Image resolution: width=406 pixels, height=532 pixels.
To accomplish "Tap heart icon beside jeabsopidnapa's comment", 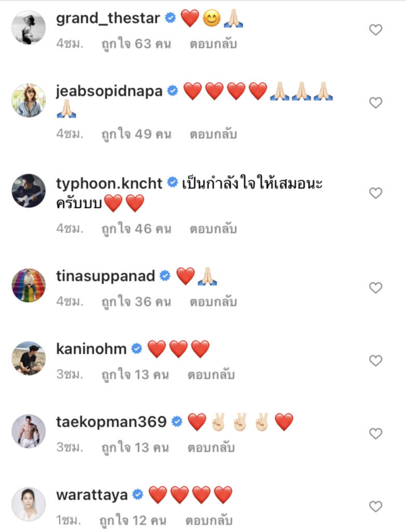I will pos(375,102).
